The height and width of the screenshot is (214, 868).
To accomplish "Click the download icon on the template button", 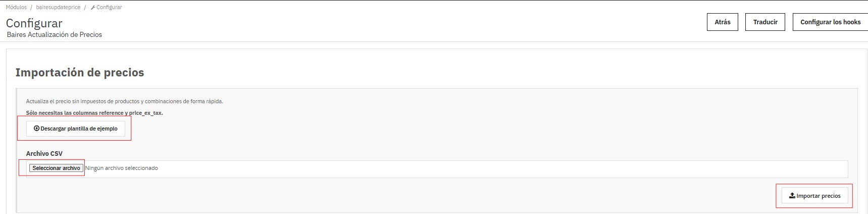I will tap(36, 129).
